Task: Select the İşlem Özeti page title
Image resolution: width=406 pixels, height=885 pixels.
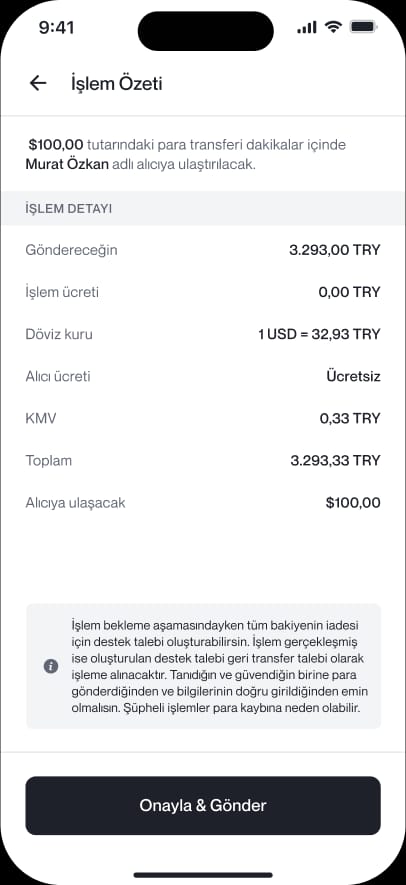Action: tap(116, 84)
